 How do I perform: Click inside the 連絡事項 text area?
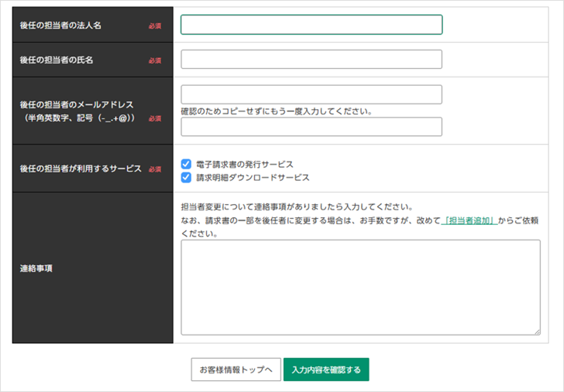point(360,287)
